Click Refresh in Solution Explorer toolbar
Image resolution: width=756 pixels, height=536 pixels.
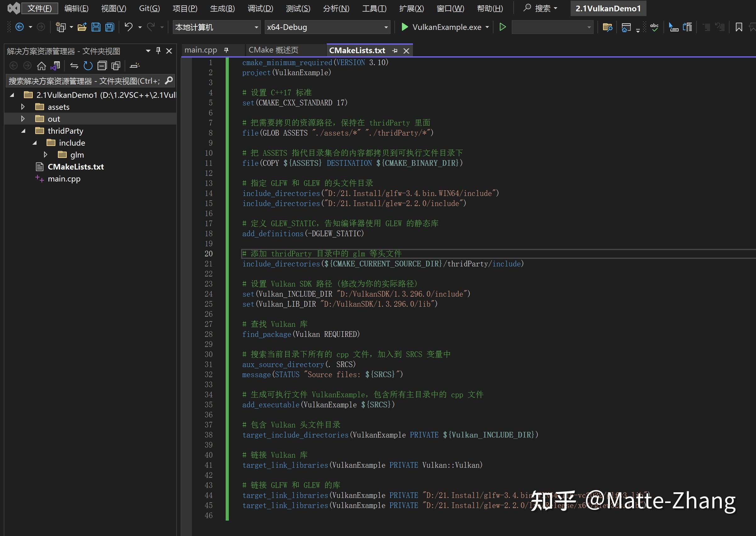[88, 66]
